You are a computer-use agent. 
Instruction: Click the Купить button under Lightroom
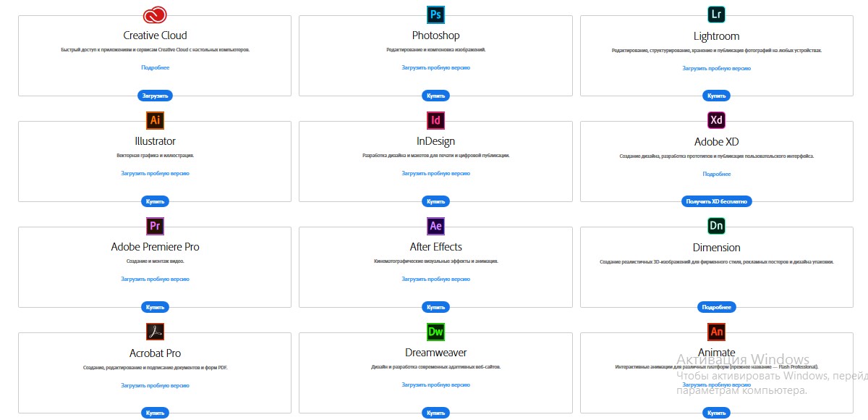tap(716, 96)
